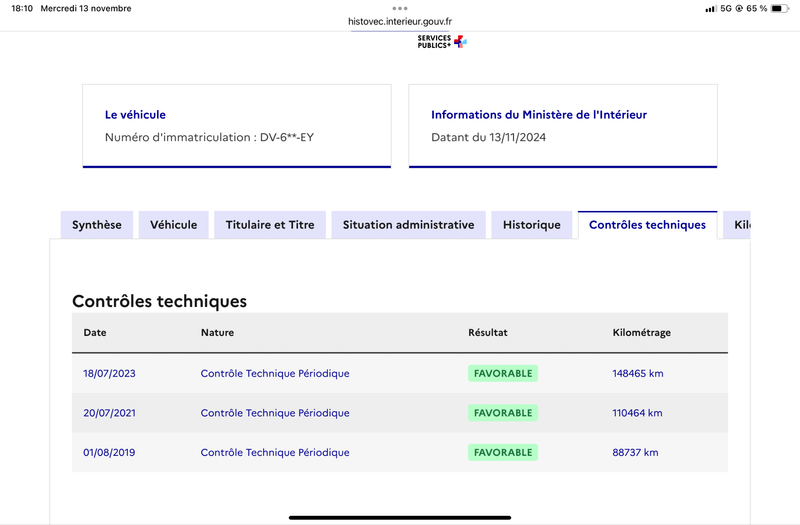The height and width of the screenshot is (525, 800).
Task: Click the Contrôles techniques section heading
Action: coord(159,302)
